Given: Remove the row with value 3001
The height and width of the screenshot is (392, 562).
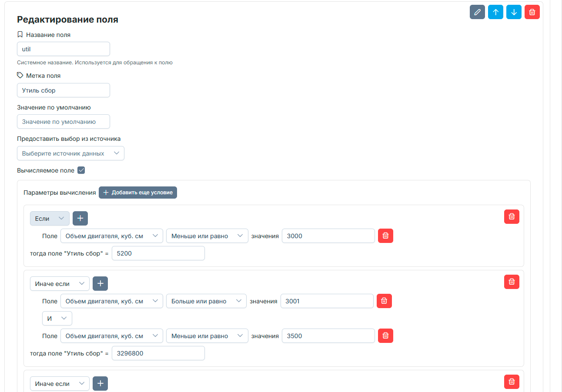Looking at the screenshot, I should (x=384, y=301).
